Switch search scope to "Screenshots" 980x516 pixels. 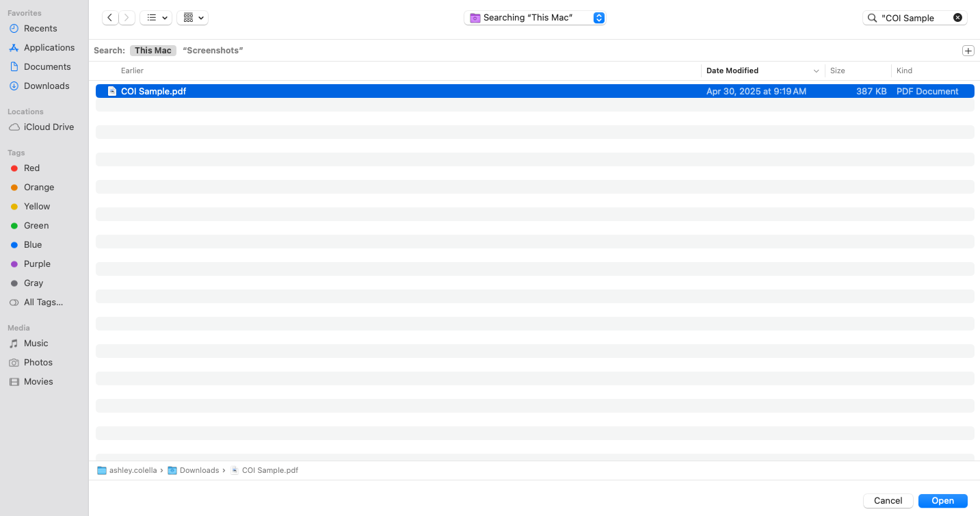(213, 51)
